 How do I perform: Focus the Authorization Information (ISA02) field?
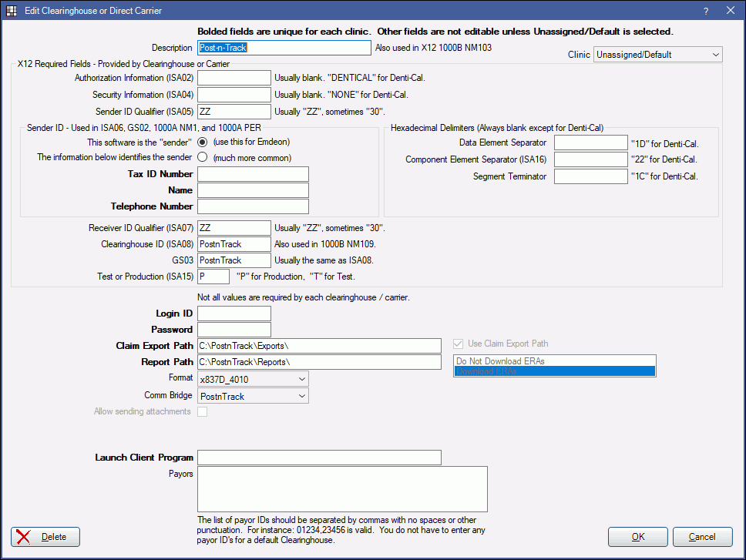[x=234, y=78]
